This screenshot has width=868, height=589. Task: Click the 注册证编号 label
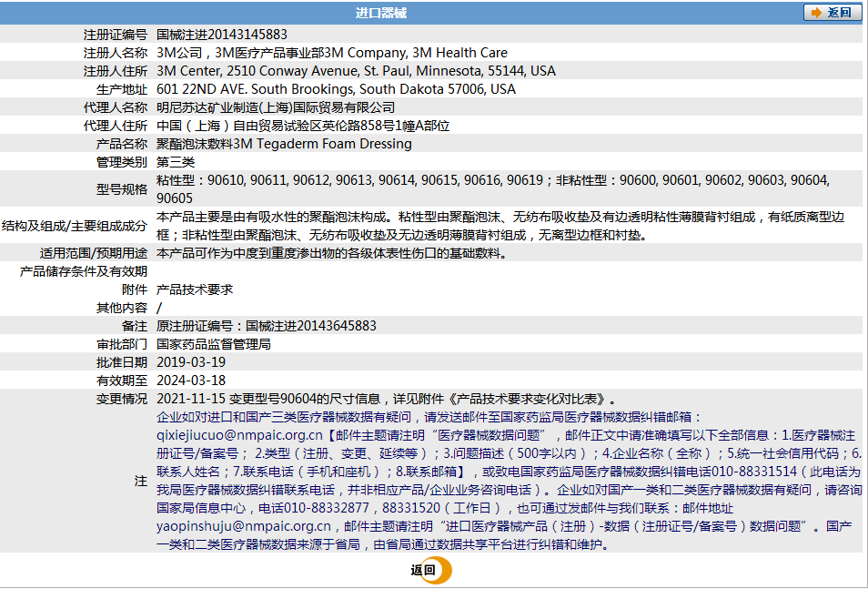point(116,35)
